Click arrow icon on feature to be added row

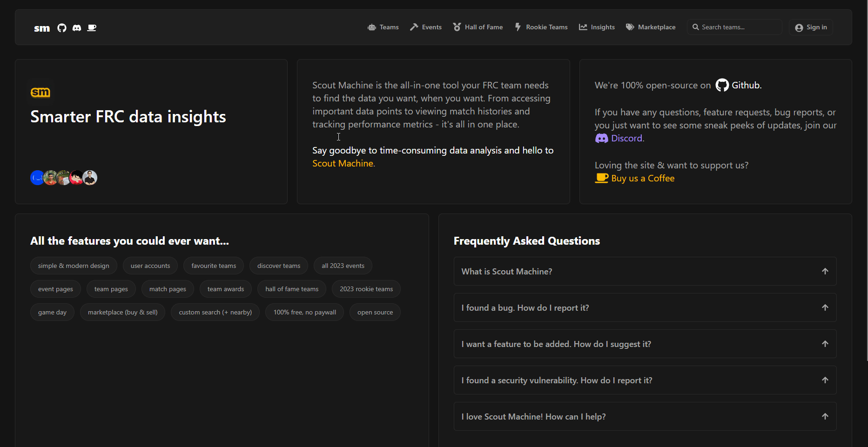(x=825, y=344)
